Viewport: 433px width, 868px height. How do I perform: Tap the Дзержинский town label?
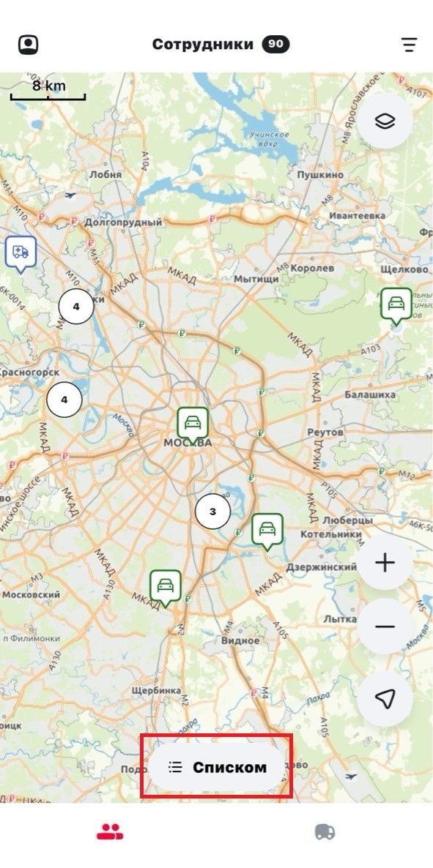point(321,567)
